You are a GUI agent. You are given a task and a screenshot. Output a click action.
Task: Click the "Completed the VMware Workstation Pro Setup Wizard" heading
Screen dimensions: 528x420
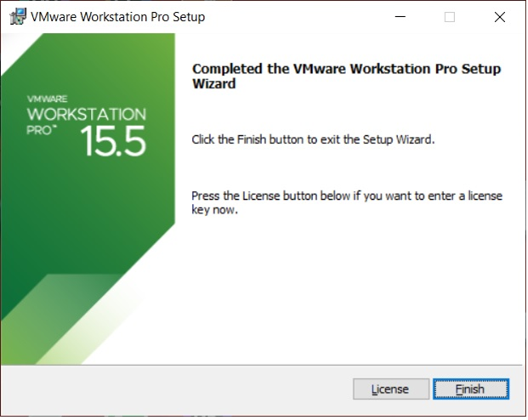pyautogui.click(x=346, y=77)
